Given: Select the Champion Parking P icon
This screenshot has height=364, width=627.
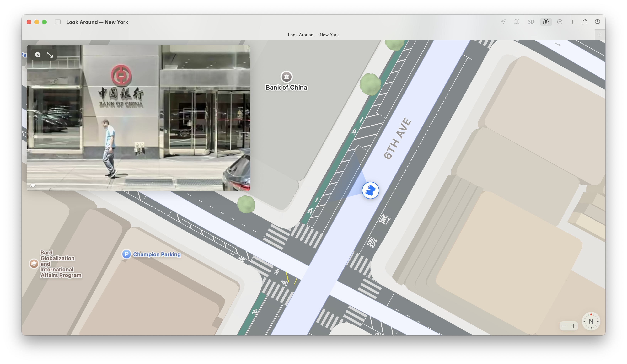Looking at the screenshot, I should coord(126,254).
